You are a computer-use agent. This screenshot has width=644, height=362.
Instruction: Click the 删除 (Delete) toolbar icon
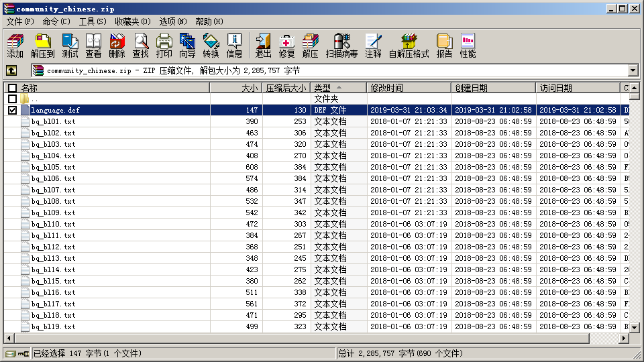click(x=117, y=46)
